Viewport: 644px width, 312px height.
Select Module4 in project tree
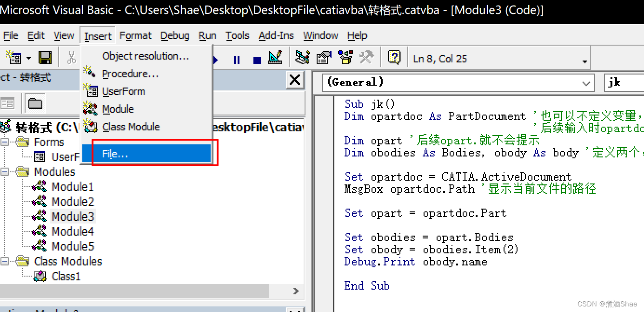click(x=73, y=231)
